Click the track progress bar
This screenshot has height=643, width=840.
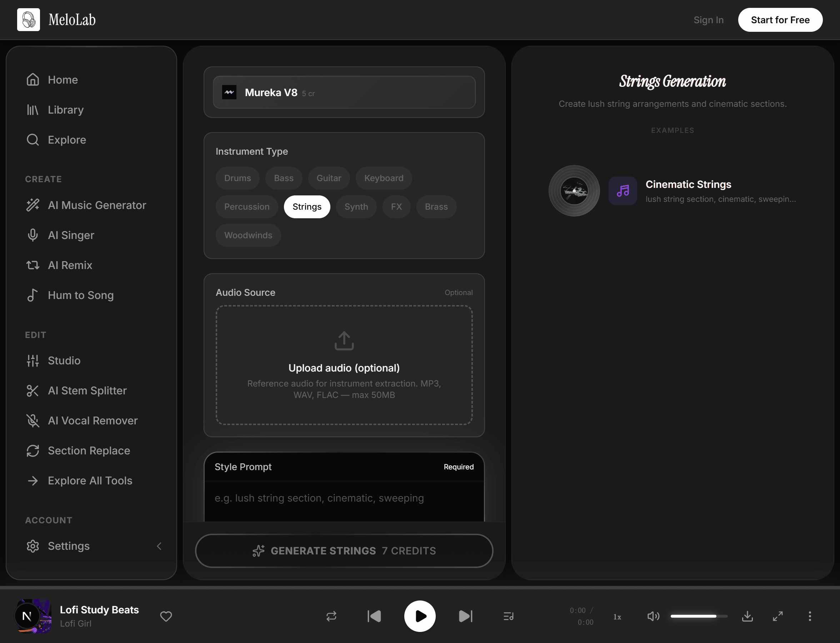click(420, 587)
